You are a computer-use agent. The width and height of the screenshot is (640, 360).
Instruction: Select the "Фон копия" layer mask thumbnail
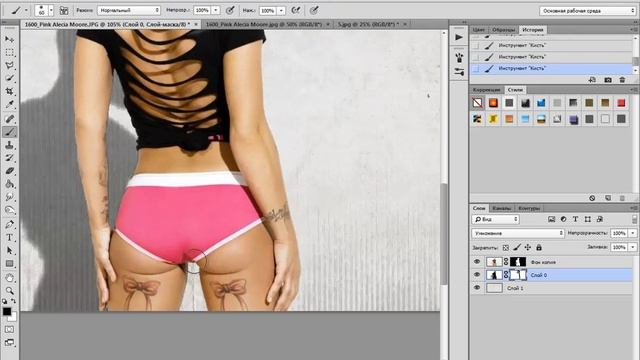tap(518, 262)
